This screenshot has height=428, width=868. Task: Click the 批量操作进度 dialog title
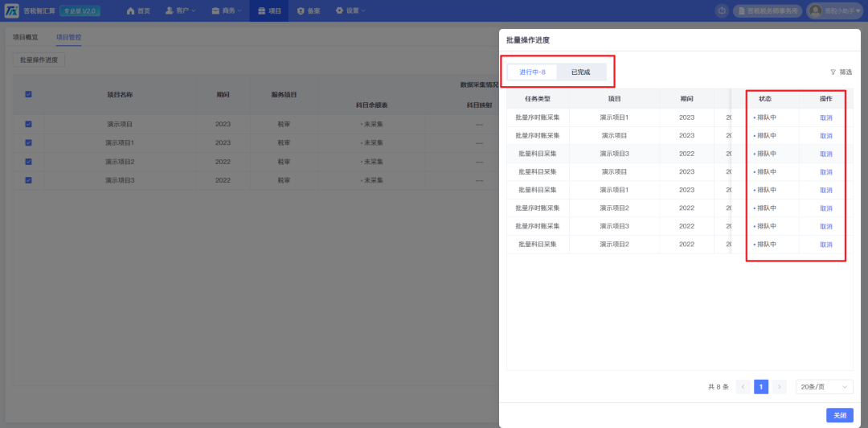click(x=527, y=40)
